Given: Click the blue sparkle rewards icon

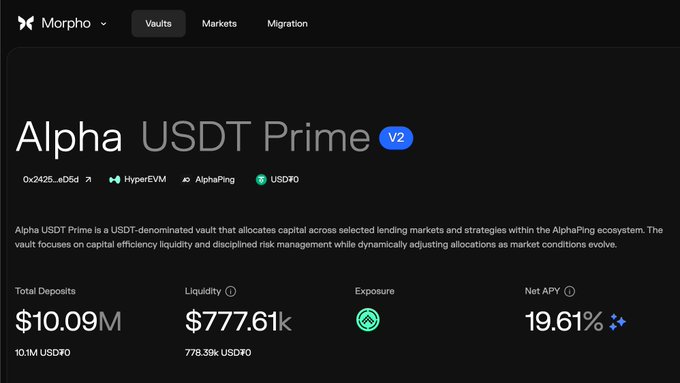Looking at the screenshot, I should [618, 322].
